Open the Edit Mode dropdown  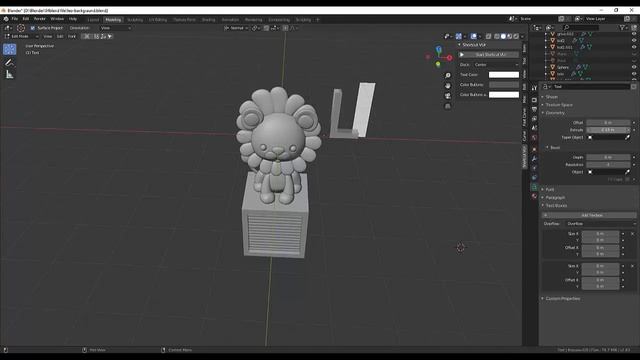[22, 36]
